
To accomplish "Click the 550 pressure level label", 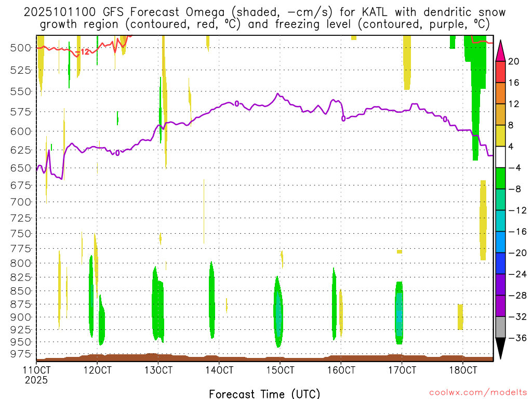I will point(21,91).
